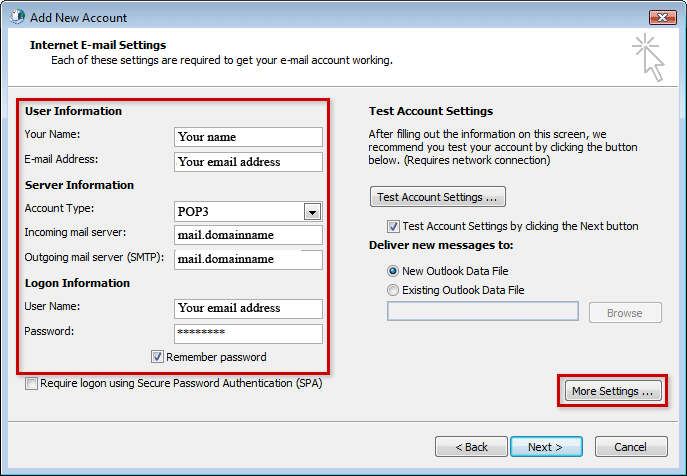Expand the Account Type dropdown arrow

312,212
